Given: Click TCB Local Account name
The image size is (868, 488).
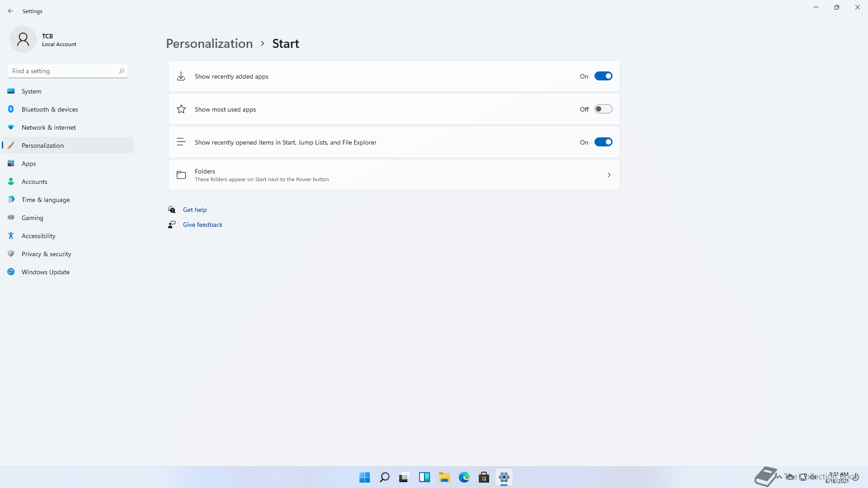Looking at the screenshot, I should tap(59, 40).
